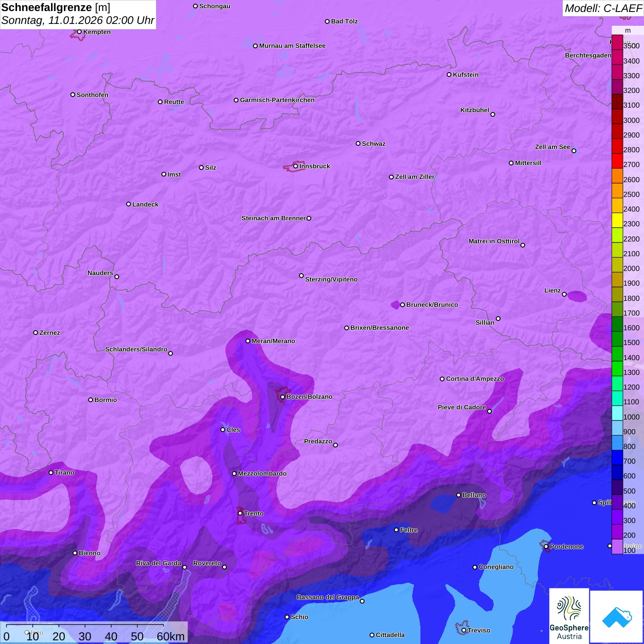Click the 'Schlanders/Silandro' label
Image resolution: width=644 pixels, height=644 pixels.
pos(136,349)
